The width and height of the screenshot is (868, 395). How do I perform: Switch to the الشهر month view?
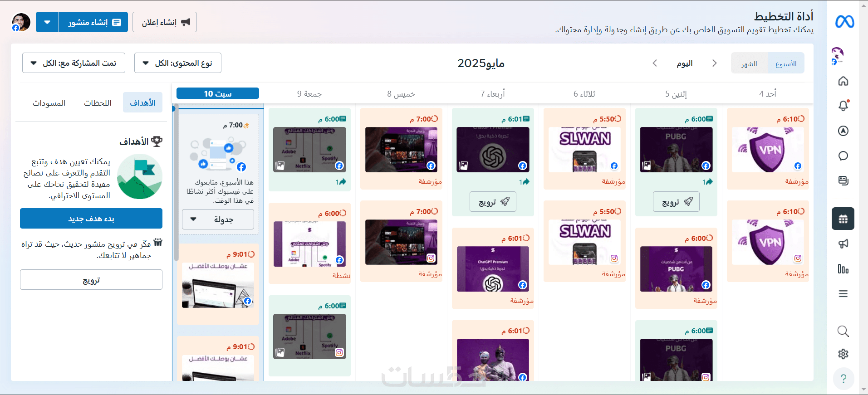pyautogui.click(x=749, y=63)
